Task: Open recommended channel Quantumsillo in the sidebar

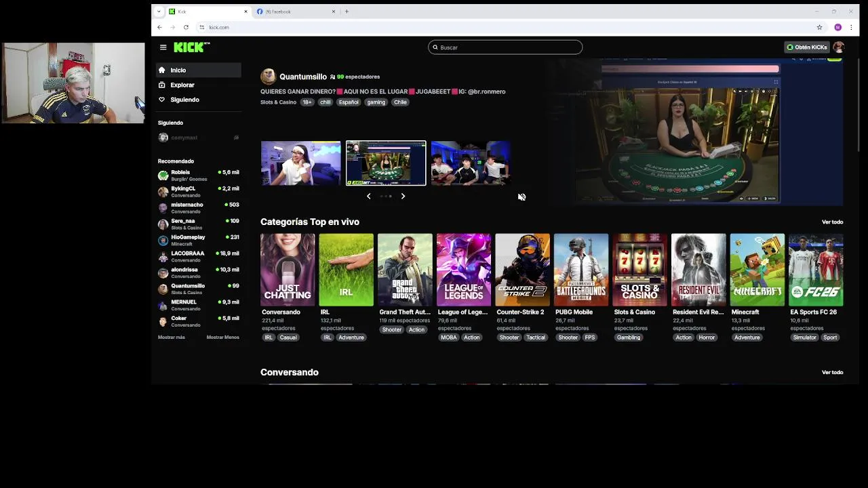Action: point(198,289)
